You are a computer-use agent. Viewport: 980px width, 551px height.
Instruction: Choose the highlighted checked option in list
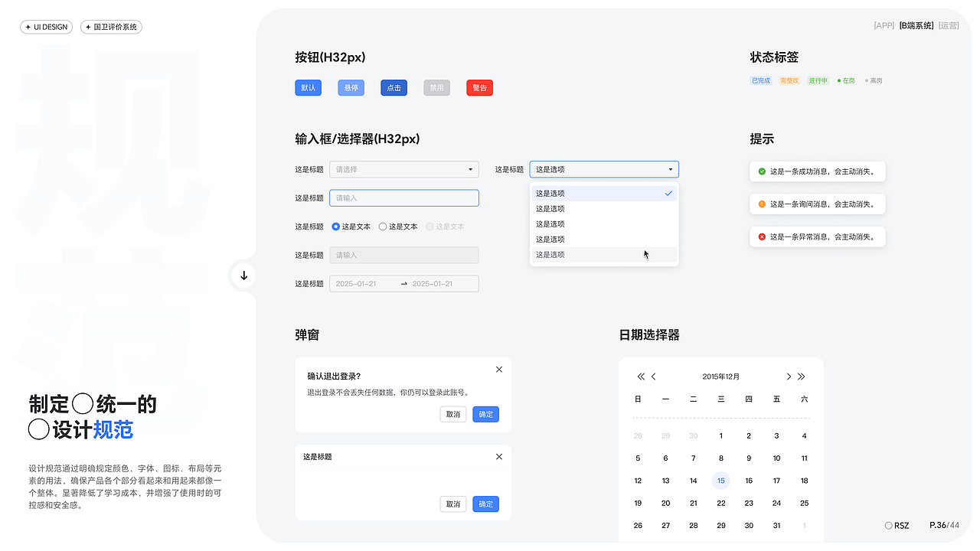[x=604, y=194]
